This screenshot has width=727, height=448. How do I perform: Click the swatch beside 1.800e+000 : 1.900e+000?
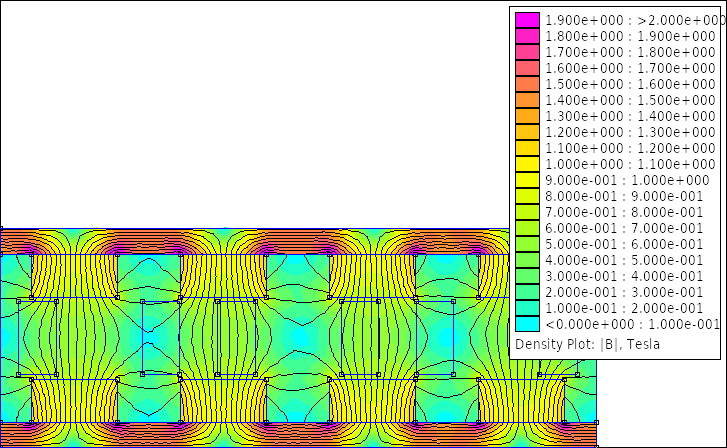527,36
